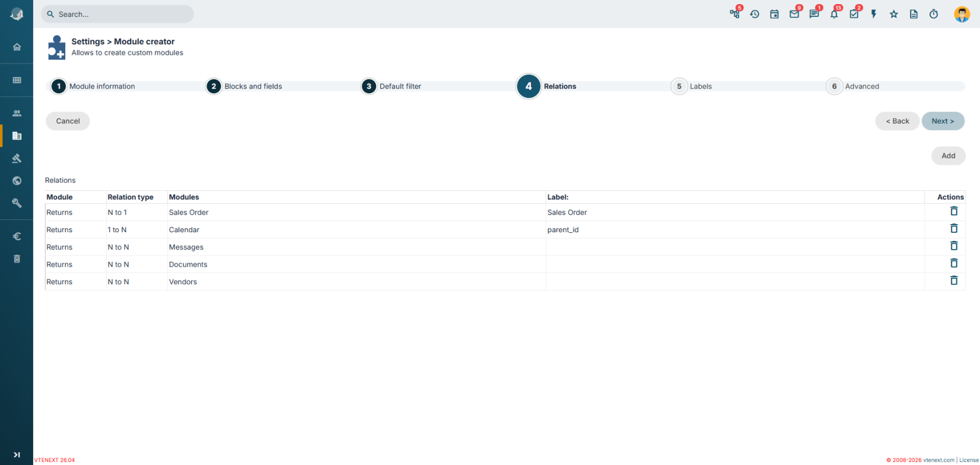This screenshot has width=980, height=465.
Task: Delete the Messages relation row
Action: coord(954,246)
